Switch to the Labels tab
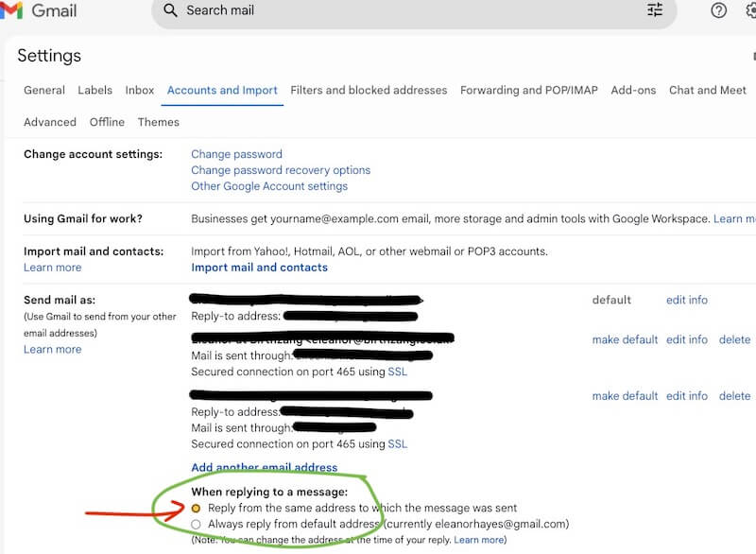 pos(95,90)
